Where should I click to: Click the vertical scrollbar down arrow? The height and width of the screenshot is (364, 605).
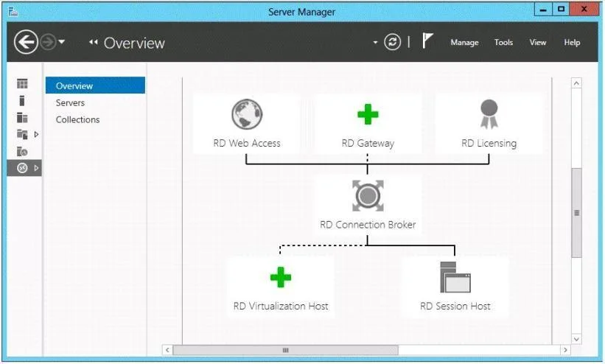[576, 339]
